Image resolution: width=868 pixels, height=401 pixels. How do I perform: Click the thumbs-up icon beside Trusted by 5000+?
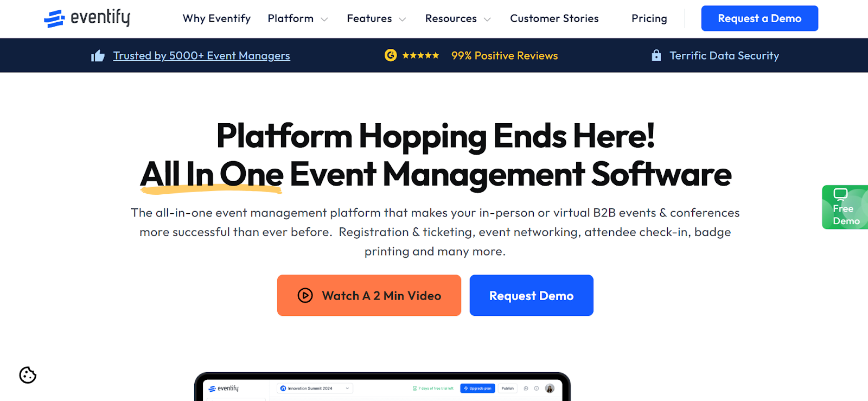tap(98, 55)
